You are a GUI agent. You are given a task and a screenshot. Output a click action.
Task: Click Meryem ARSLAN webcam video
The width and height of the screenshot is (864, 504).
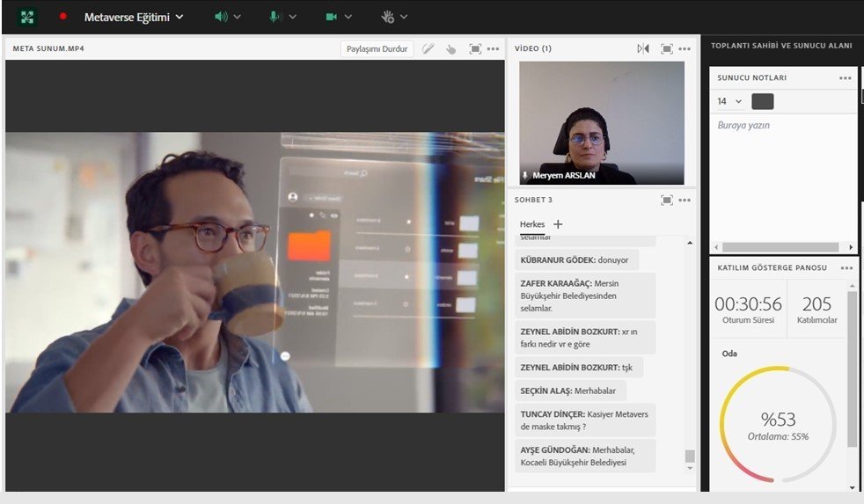(602, 123)
